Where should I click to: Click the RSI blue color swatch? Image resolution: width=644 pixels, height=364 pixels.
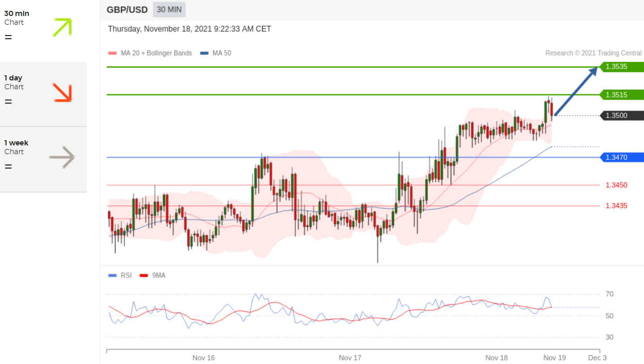point(112,275)
